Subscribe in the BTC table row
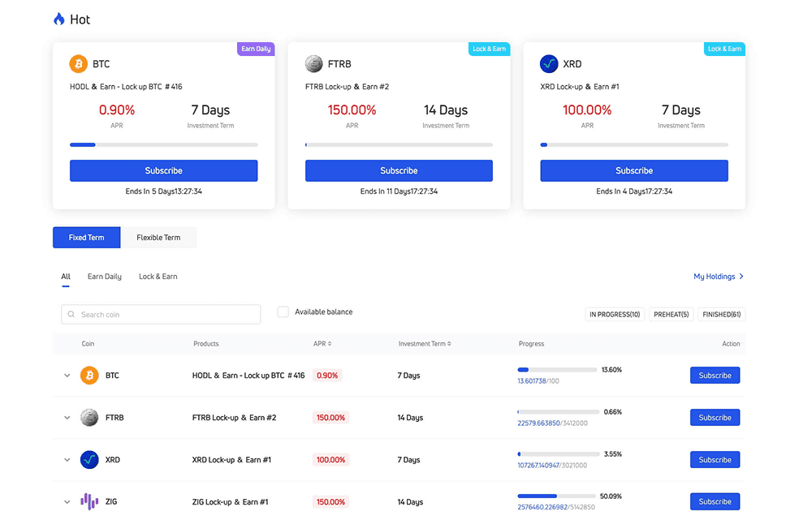812x520 pixels. (715, 375)
